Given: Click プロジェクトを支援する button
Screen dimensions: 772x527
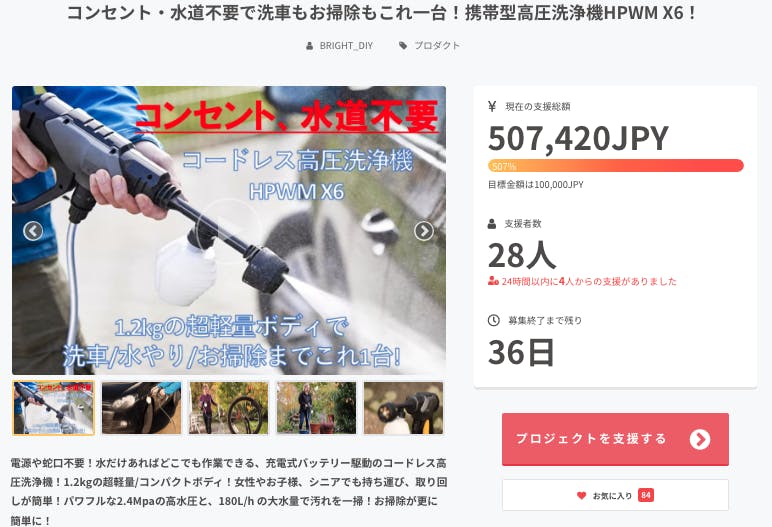Looking at the screenshot, I should (x=615, y=439).
